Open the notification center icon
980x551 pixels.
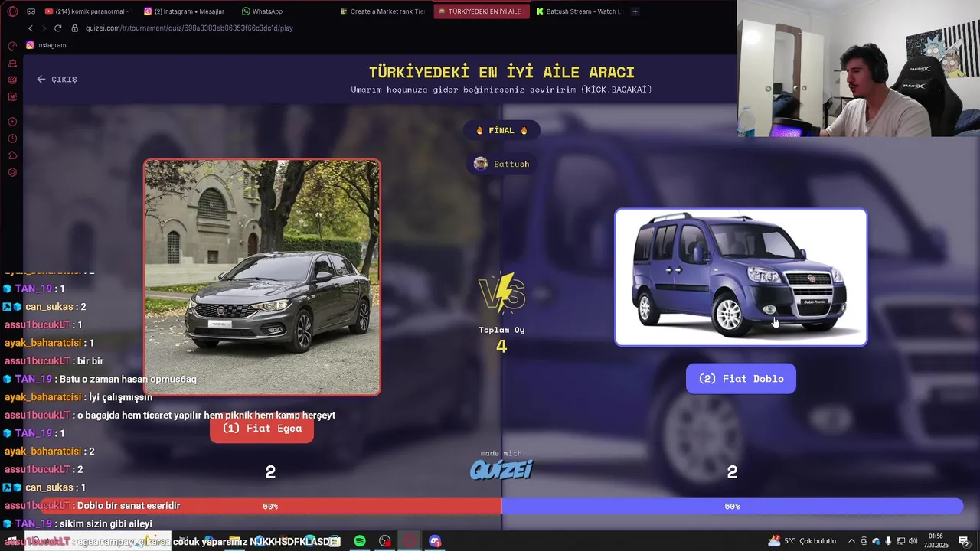(x=964, y=541)
